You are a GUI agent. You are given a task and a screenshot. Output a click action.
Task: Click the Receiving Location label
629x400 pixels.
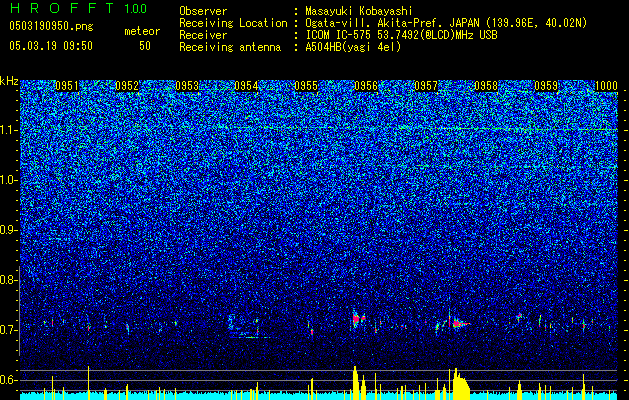click(233, 23)
